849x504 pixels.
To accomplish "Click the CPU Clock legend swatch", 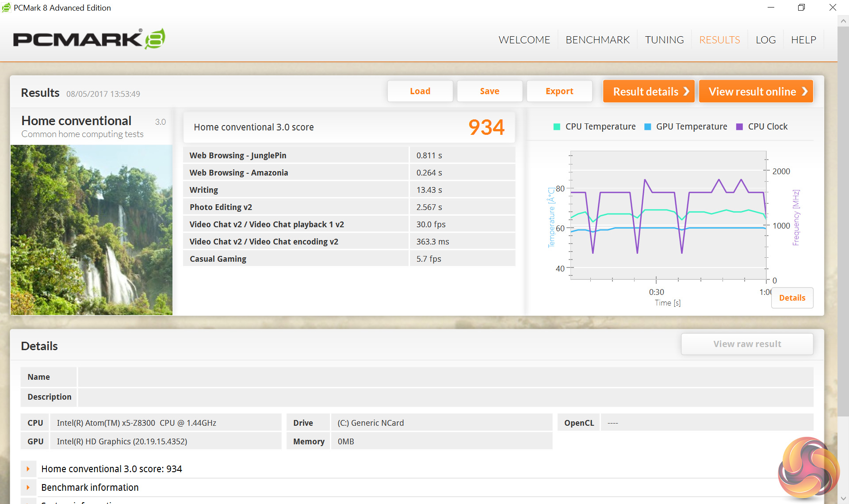I will coord(739,127).
